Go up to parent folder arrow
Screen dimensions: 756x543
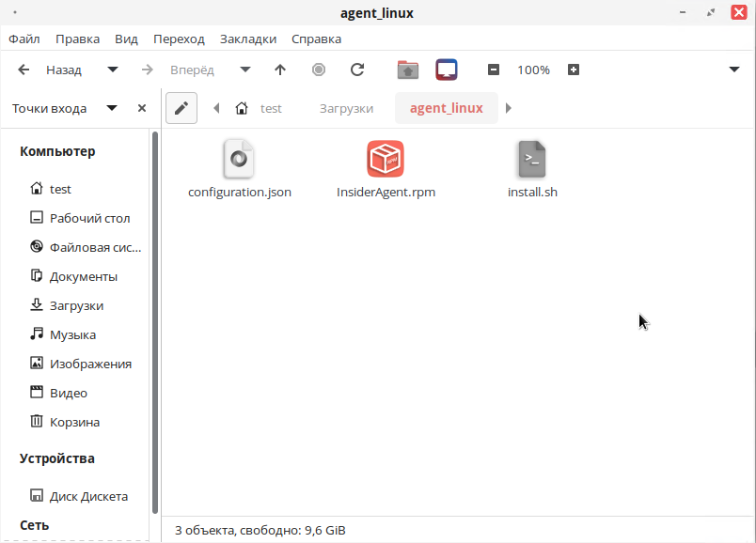[x=280, y=70]
